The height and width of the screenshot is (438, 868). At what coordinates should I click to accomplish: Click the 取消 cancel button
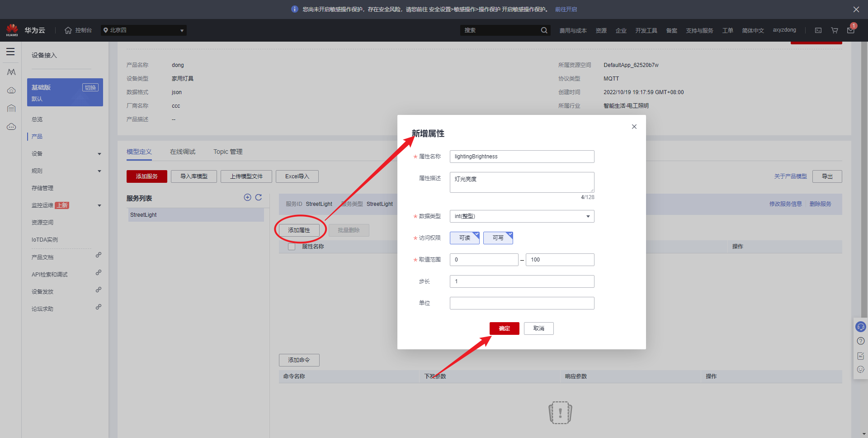click(539, 328)
